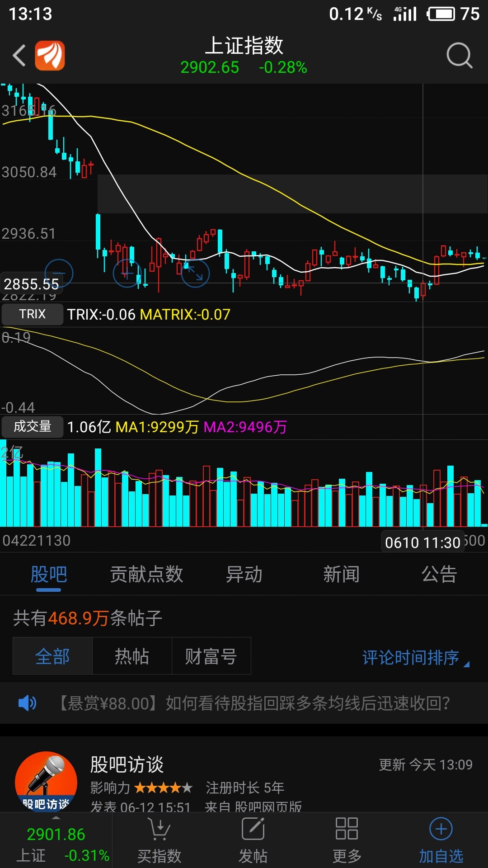Expand the 上证 2901.86 index bar
The height and width of the screenshot is (868, 488).
click(x=56, y=841)
